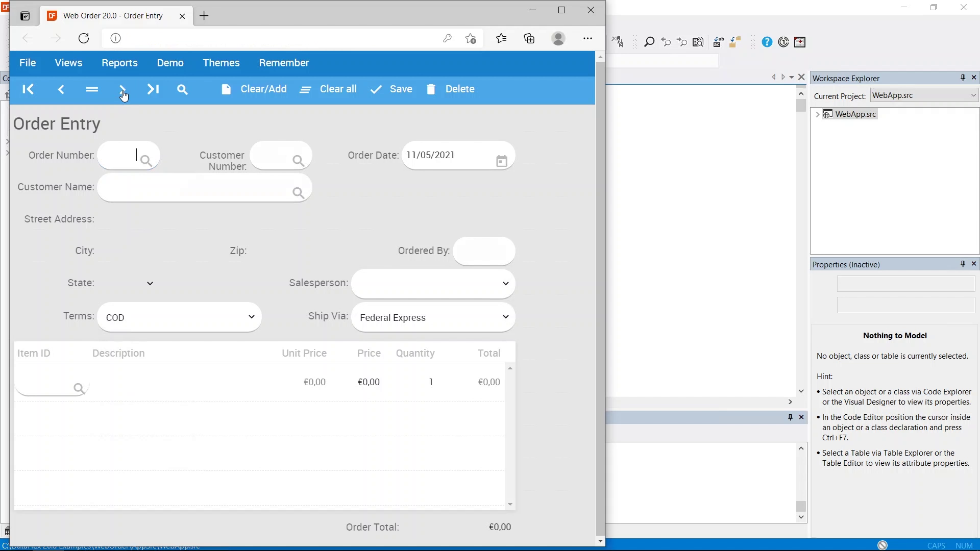Click last record navigation icon
Screen dimensions: 980x551
point(153,89)
